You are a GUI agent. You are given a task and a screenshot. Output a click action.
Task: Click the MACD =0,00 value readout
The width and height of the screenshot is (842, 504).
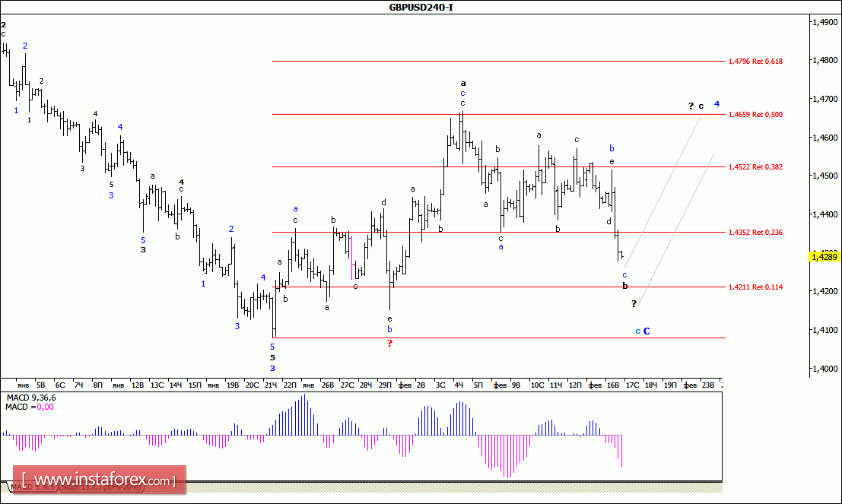[30, 407]
